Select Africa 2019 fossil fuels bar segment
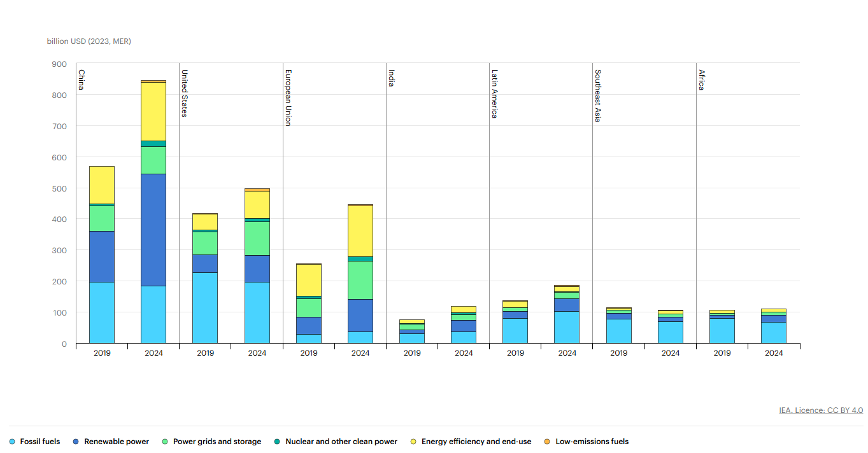 722,331
